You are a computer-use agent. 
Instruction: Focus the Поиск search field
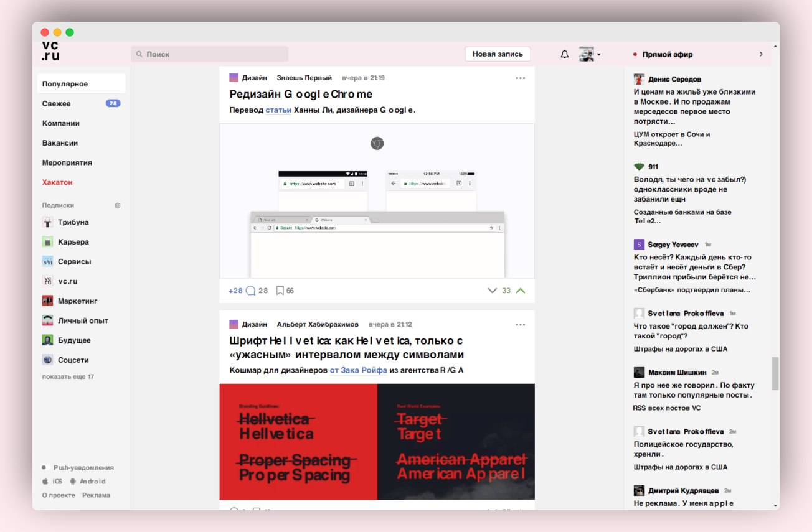[209, 54]
